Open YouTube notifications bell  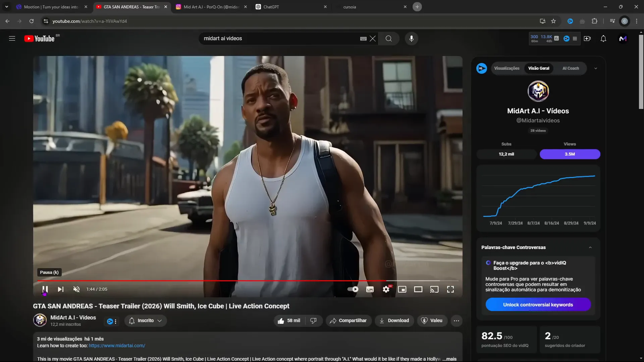click(603, 39)
